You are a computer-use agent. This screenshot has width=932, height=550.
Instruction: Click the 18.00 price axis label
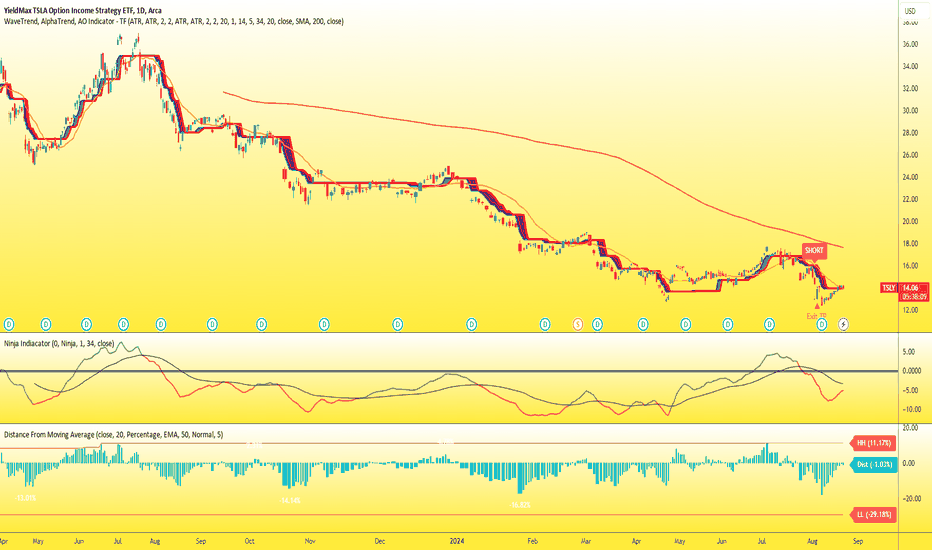[x=910, y=244]
